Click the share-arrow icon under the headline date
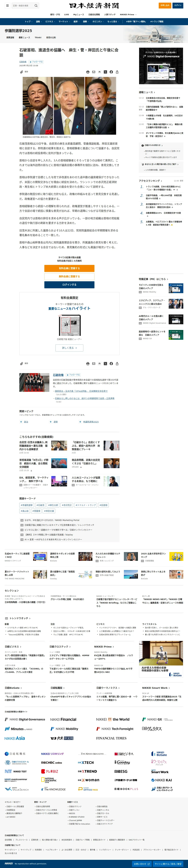188x868 pixels. click(x=117, y=72)
